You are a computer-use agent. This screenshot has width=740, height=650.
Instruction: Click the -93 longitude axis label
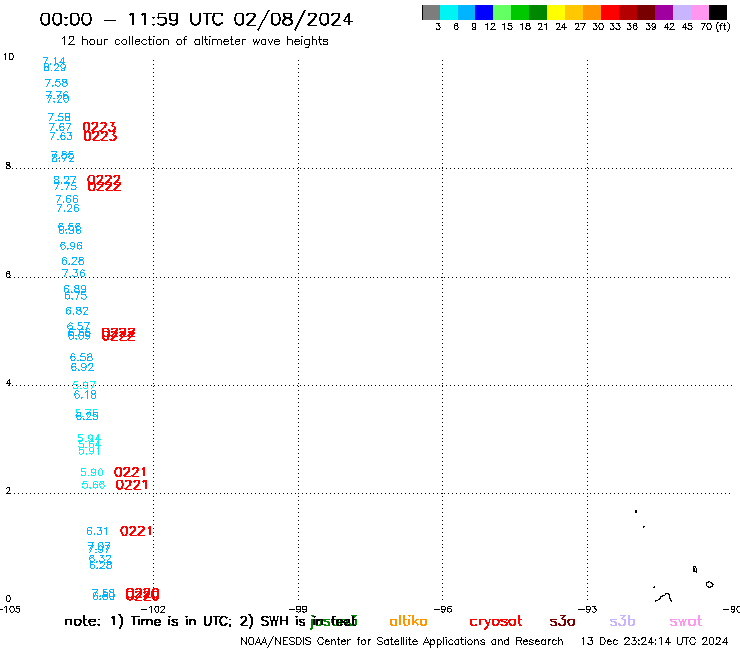[x=588, y=609]
